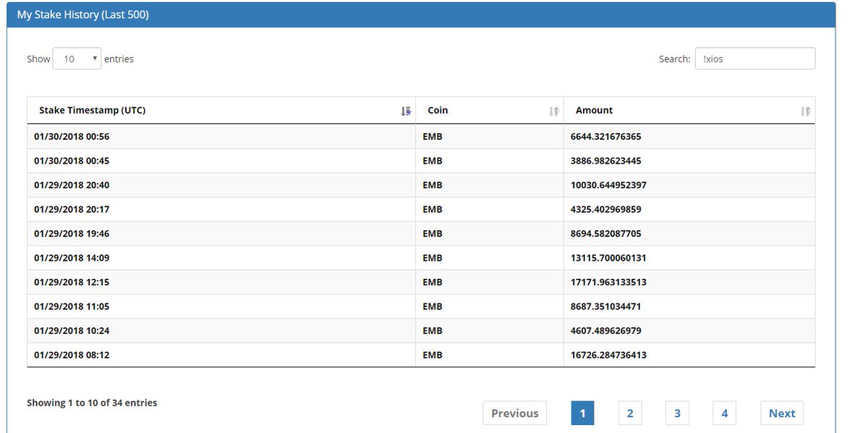Jump to page 2
Screen dimensions: 868x433
click(630, 413)
